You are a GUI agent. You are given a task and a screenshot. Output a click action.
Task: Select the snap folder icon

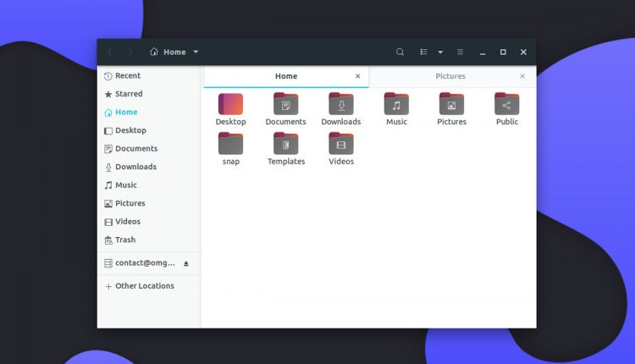click(x=230, y=143)
